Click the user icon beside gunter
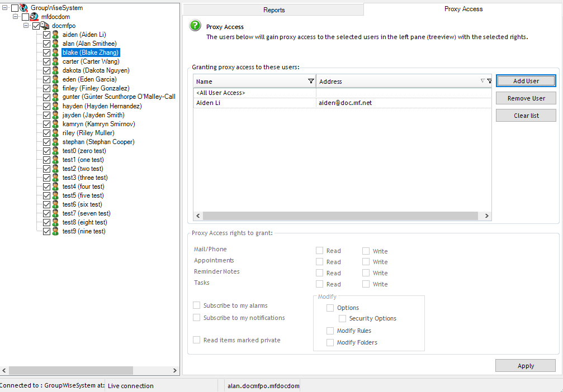 click(55, 97)
